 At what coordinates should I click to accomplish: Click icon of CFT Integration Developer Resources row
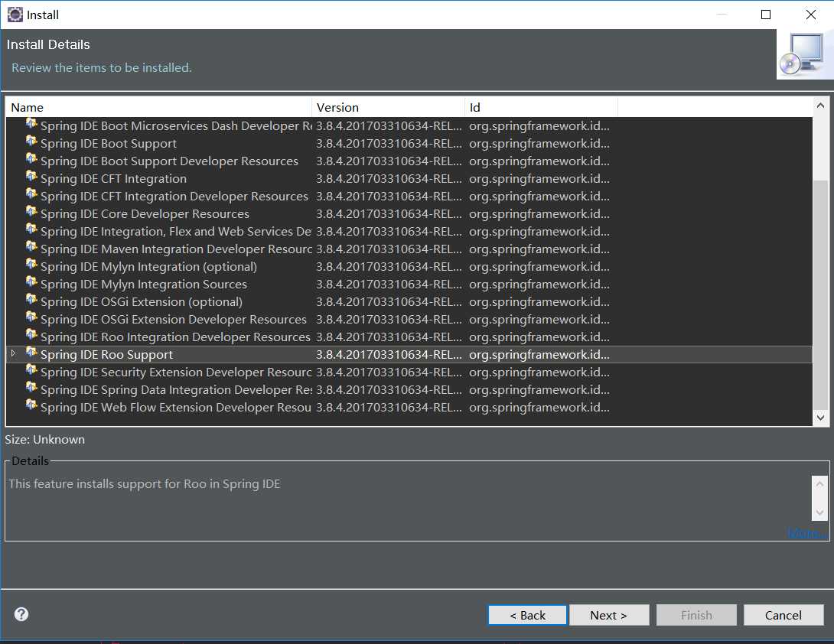(x=31, y=194)
